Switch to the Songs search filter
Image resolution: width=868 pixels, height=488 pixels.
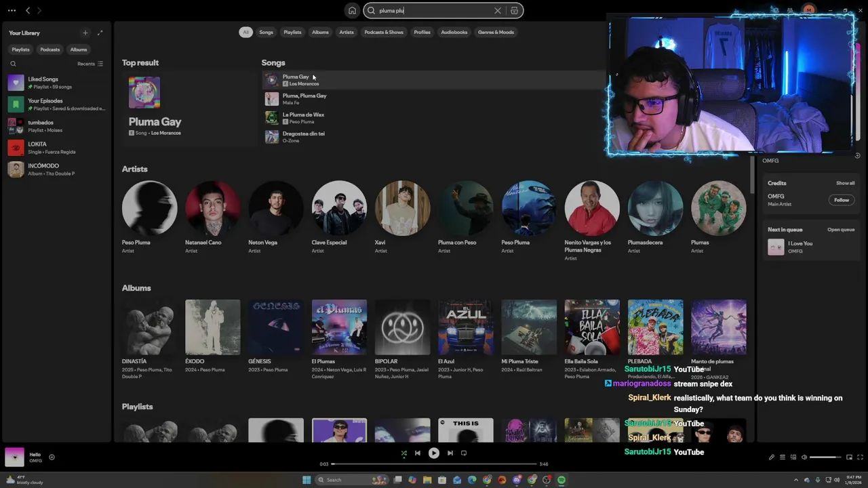pos(266,32)
